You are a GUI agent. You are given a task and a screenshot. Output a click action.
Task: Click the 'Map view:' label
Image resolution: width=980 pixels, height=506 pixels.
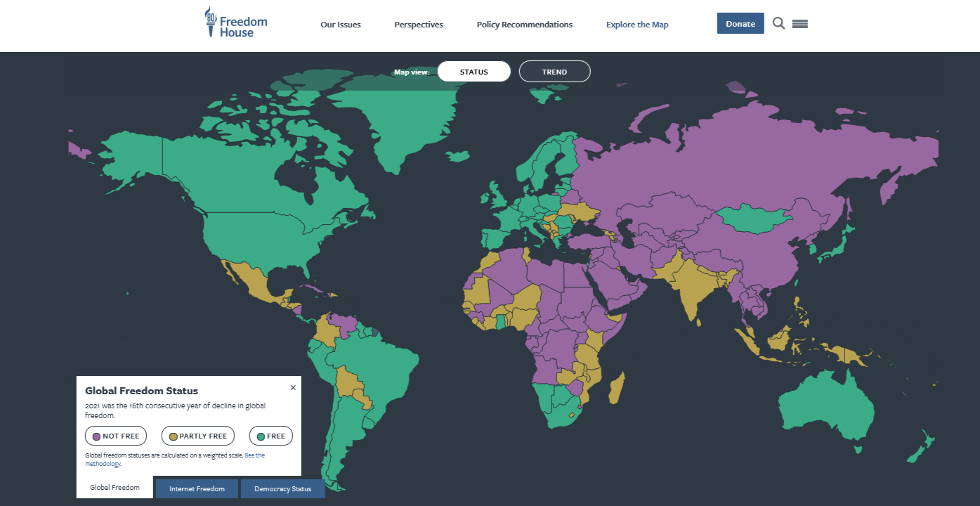click(x=412, y=72)
